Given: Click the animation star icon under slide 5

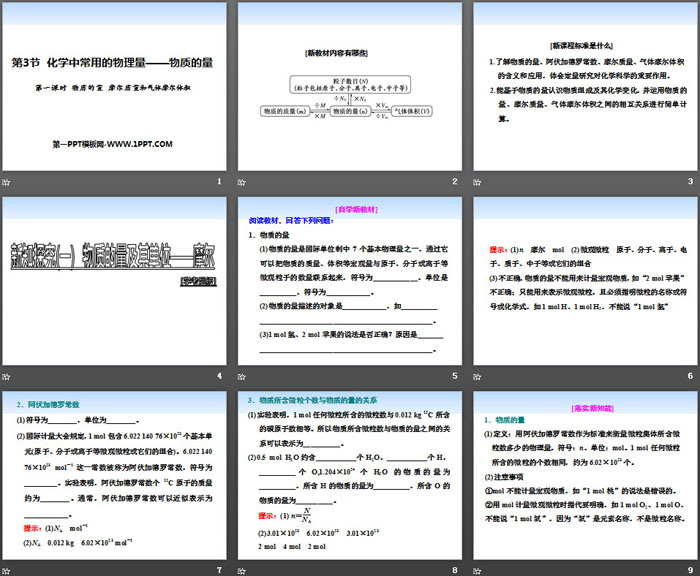Looking at the screenshot, I should coord(243,376).
